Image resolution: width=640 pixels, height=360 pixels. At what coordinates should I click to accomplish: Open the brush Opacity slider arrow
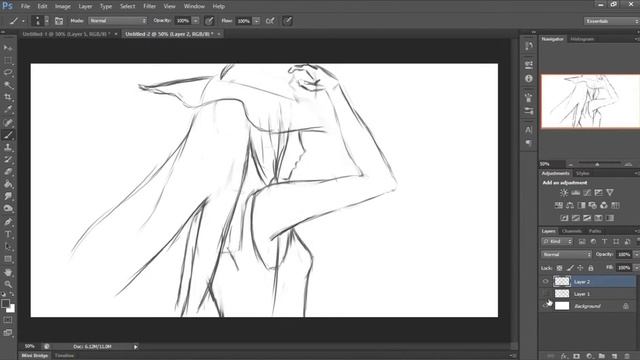click(196, 21)
